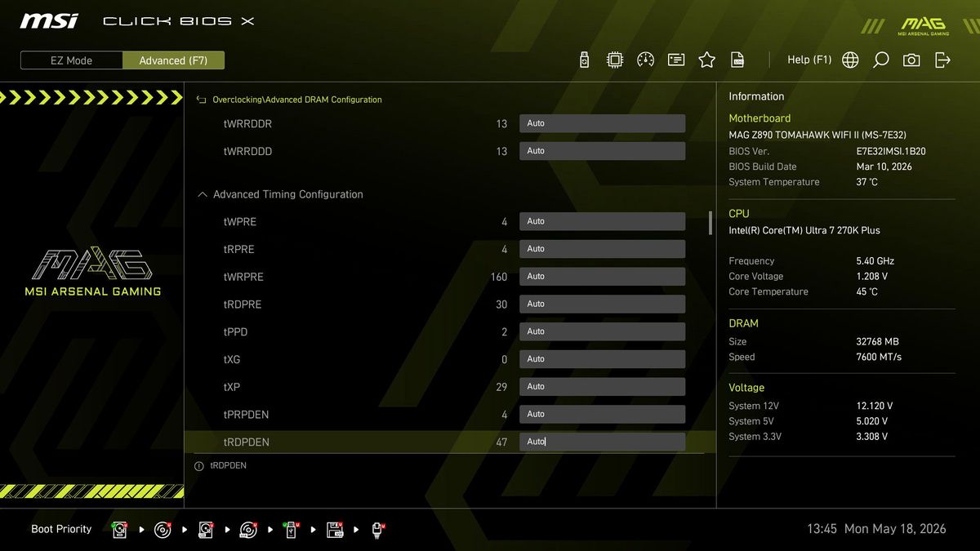Open the speedometer performance icon

tap(645, 60)
